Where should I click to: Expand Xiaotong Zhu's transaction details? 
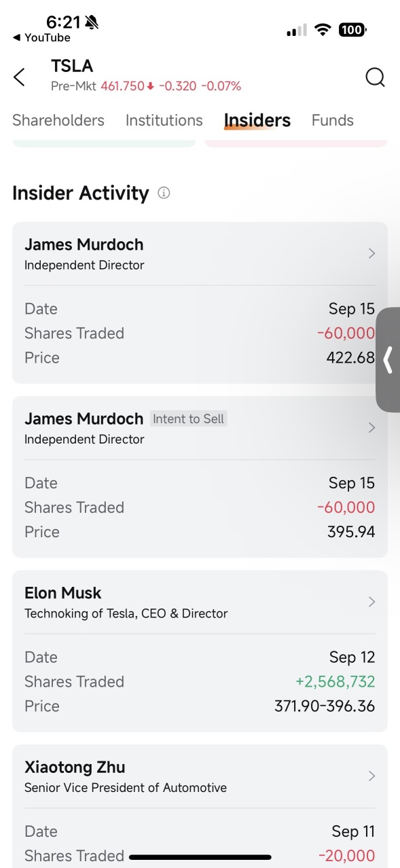371,776
